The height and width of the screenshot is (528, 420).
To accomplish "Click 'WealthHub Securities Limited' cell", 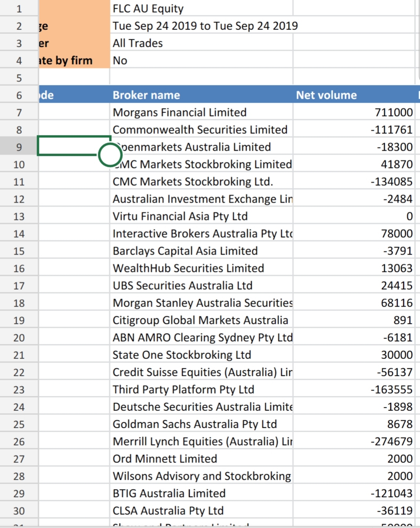I will tap(201, 268).
